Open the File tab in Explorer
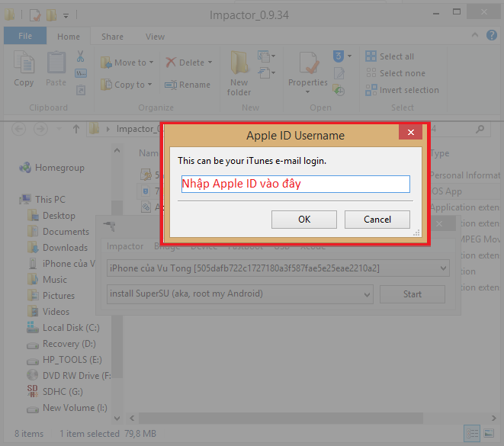The width and height of the screenshot is (504, 446). [25, 36]
